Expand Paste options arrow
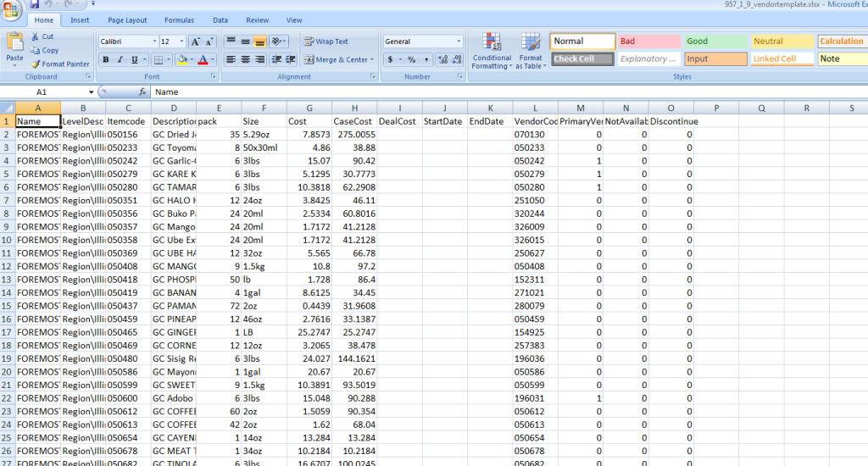Viewport: 868px width, 466px height. pyautogui.click(x=14, y=65)
